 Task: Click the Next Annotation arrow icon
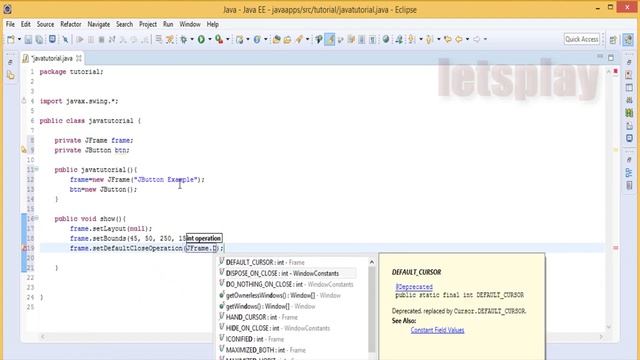pyautogui.click(x=412, y=39)
